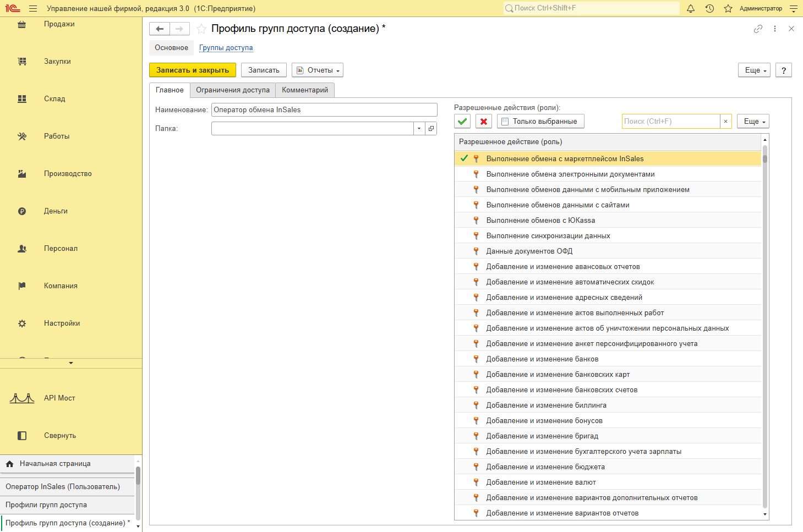Open the Основное navigation tab
This screenshot has height=532, width=803.
171,48
